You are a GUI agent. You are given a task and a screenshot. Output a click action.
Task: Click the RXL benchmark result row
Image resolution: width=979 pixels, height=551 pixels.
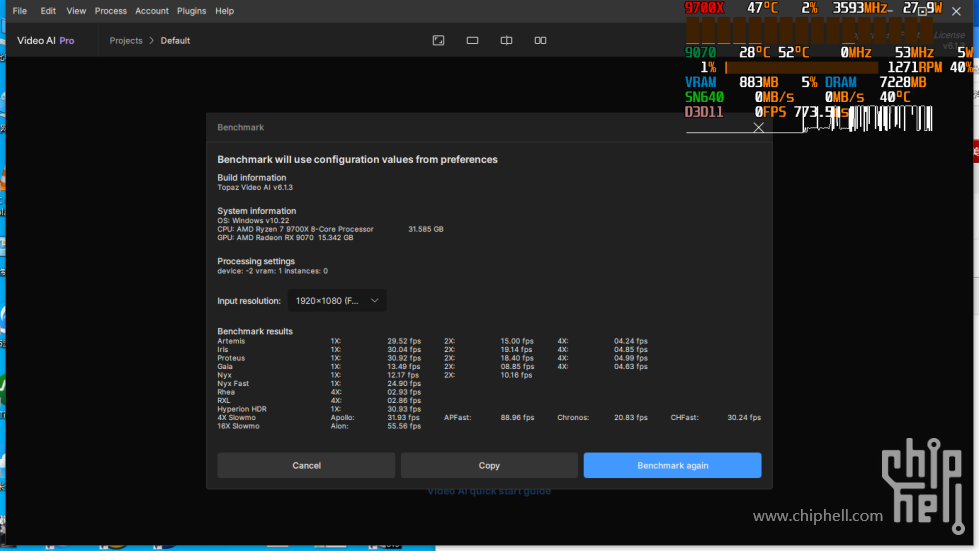319,401
